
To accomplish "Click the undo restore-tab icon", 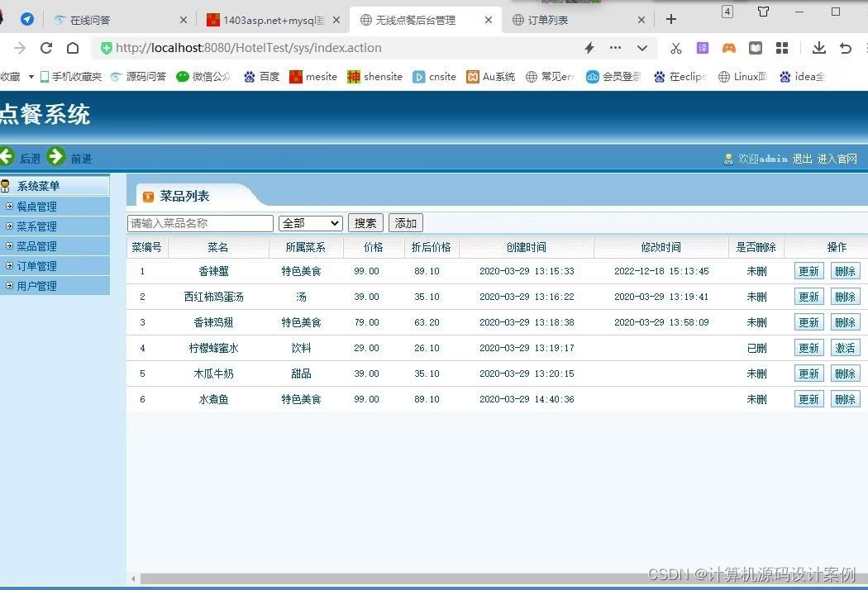I will (846, 48).
